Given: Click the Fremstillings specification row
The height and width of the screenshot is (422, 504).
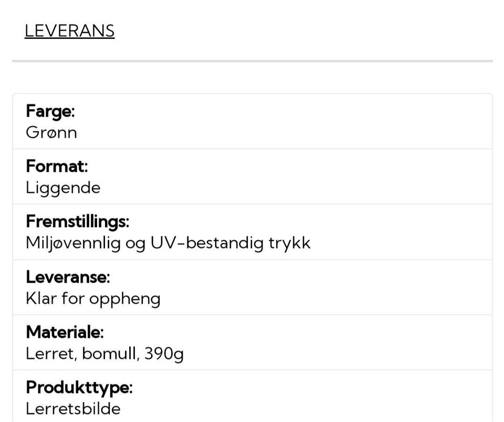Looking at the screenshot, I should pos(253,232).
